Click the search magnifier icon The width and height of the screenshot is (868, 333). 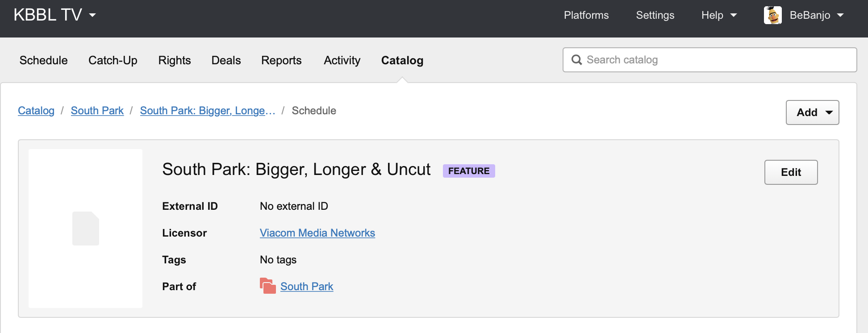point(576,60)
